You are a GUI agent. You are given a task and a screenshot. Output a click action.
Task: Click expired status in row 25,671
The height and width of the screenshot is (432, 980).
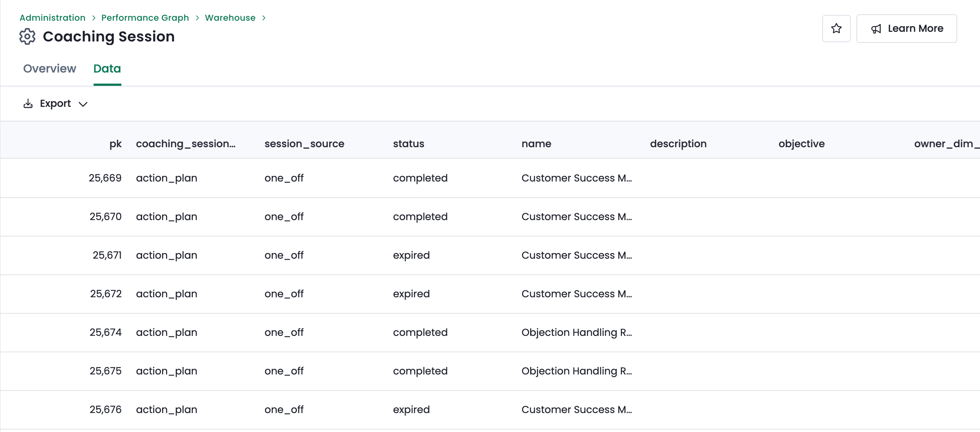tap(411, 255)
